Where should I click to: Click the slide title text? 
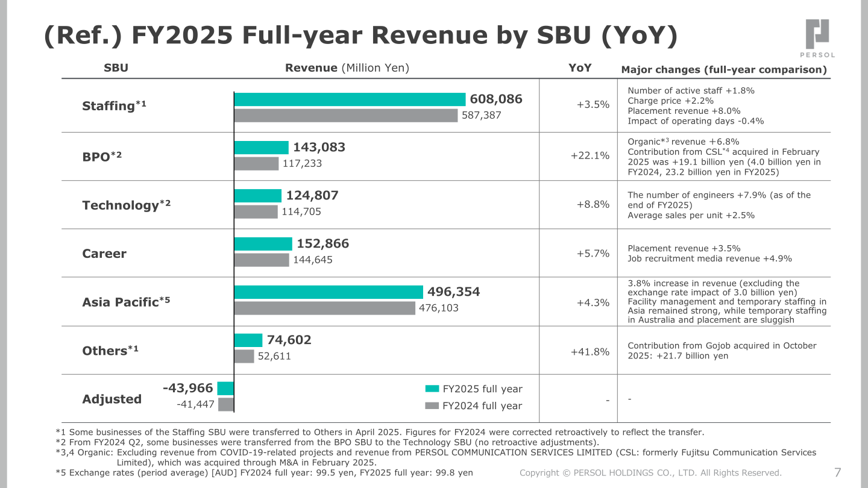pyautogui.click(x=361, y=36)
